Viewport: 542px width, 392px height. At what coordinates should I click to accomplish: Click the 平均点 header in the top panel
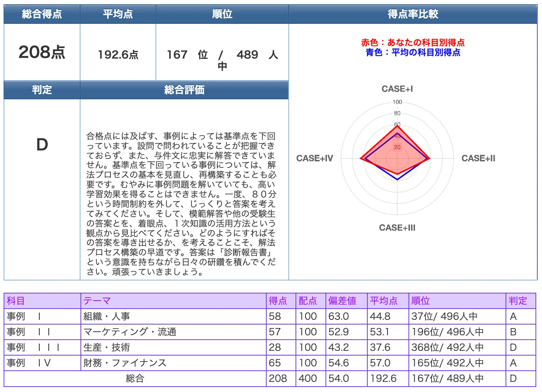click(x=118, y=14)
